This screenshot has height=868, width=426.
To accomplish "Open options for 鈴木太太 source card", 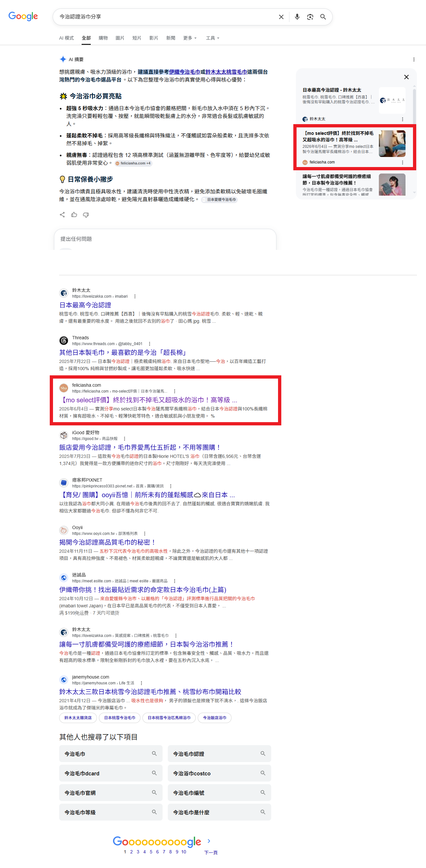I will [402, 119].
